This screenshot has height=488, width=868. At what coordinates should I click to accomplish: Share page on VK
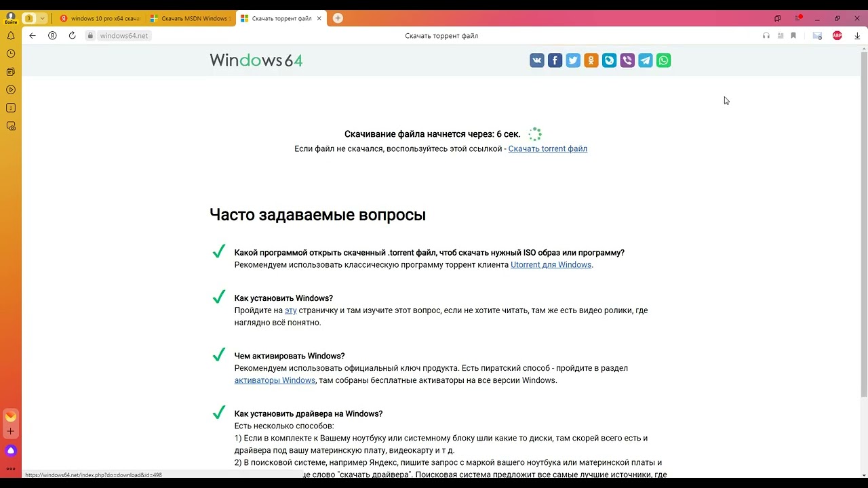click(x=537, y=60)
